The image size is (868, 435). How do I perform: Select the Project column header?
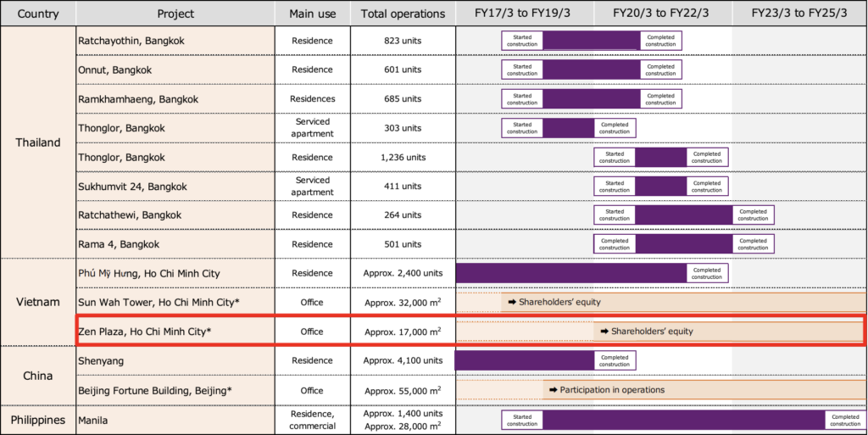coord(175,14)
